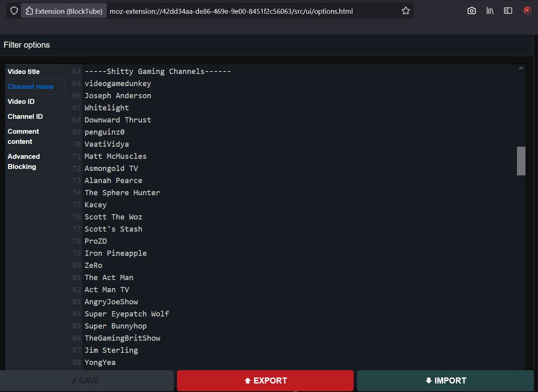538x392 pixels.
Task: Click the Scott The Woz line
Action: [113, 217]
